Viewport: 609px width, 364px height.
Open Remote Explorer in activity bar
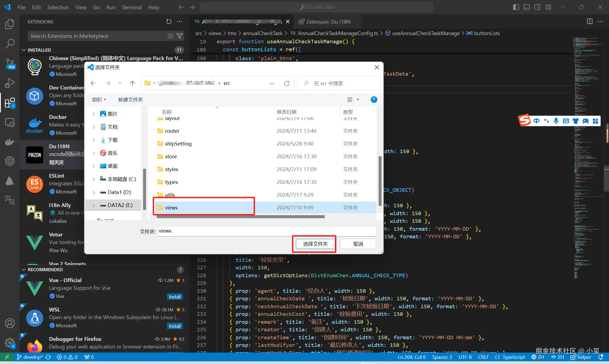pos(10,123)
